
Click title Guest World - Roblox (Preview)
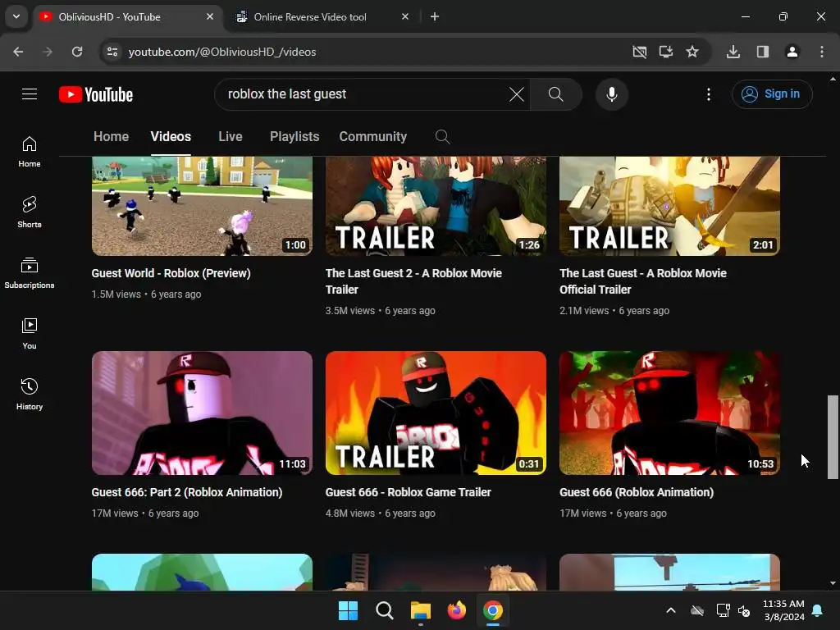(x=171, y=273)
